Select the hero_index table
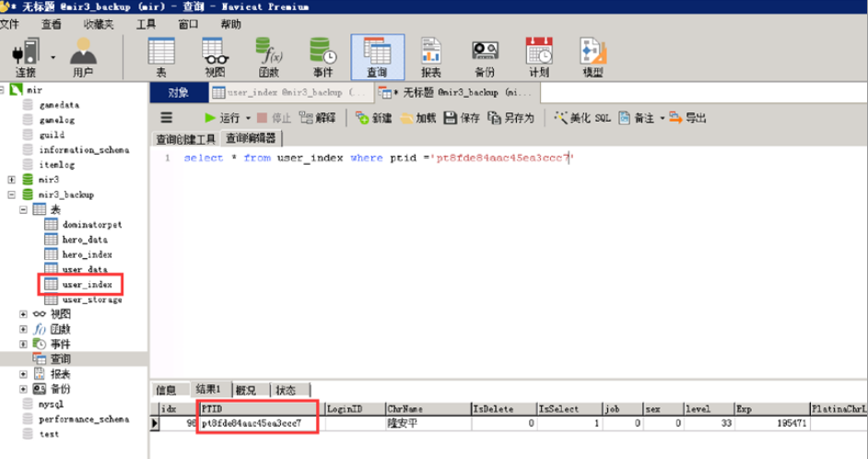 tap(87, 254)
